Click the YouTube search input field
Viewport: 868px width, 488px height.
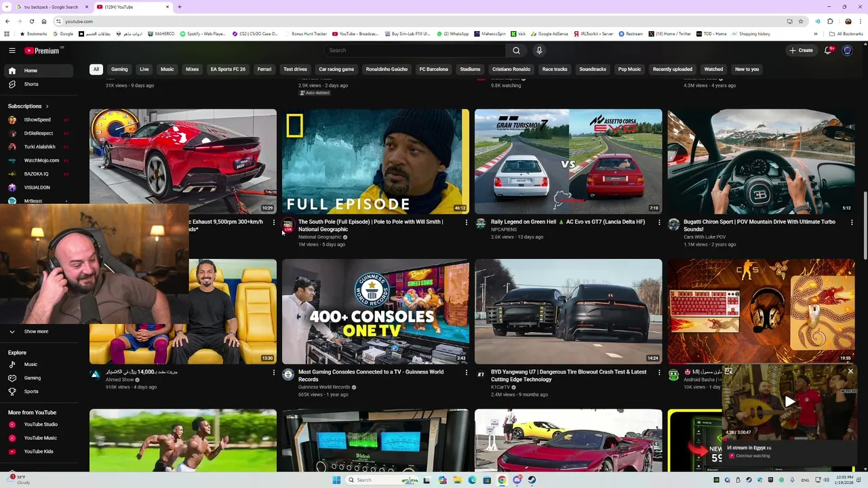coord(414,50)
